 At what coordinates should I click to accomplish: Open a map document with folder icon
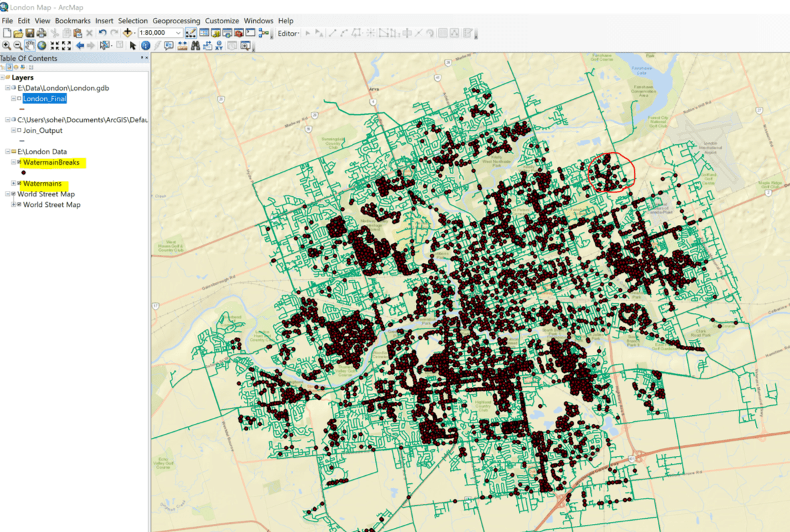pos(18,33)
